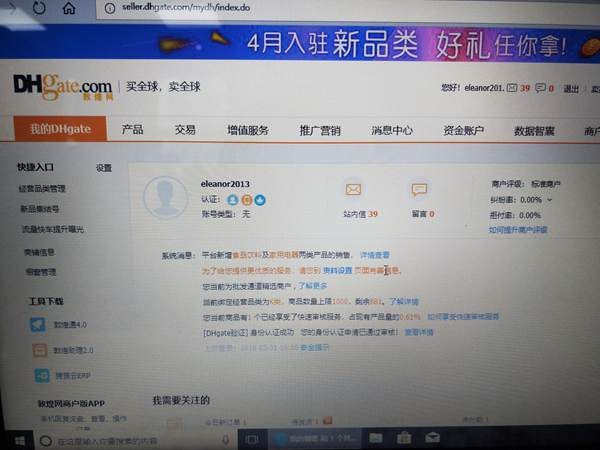Screen dimensions: 600x450
Task: Click the teal ERP tool icon
Action: coord(42,375)
